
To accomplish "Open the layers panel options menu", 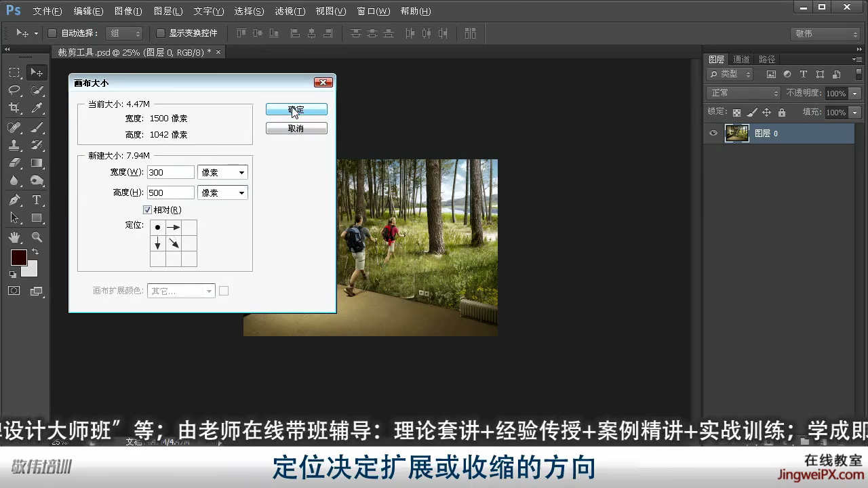I will [857, 60].
